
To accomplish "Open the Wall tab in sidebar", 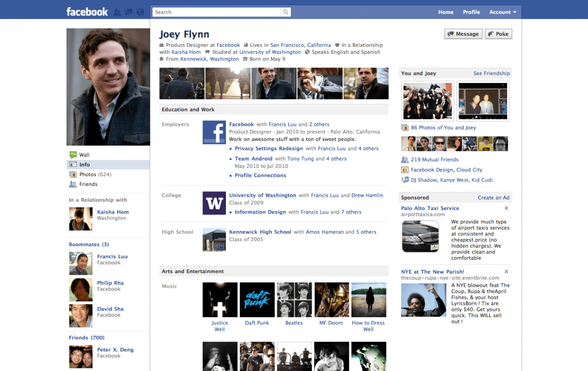I will point(84,155).
